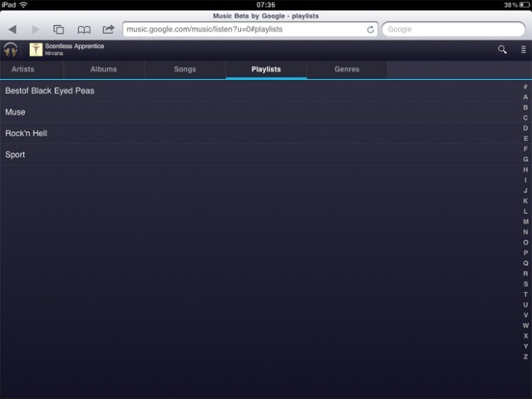Jump to letter X in index
Image resolution: width=532 pixels, height=399 pixels.
pyautogui.click(x=525, y=336)
